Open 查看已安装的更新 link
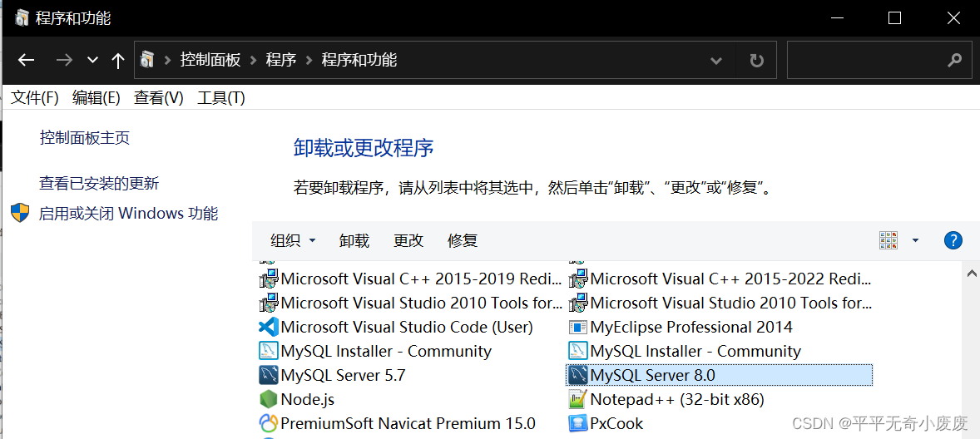The height and width of the screenshot is (439, 980). pos(99,183)
